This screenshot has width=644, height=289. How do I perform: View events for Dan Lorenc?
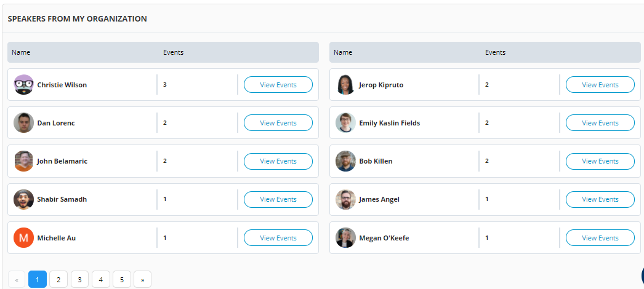pyautogui.click(x=278, y=123)
